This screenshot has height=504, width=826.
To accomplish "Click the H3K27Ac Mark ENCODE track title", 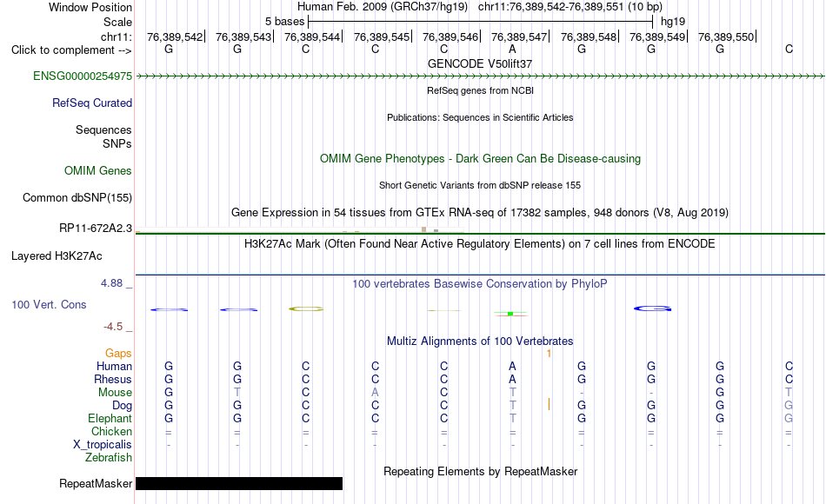I will (480, 244).
